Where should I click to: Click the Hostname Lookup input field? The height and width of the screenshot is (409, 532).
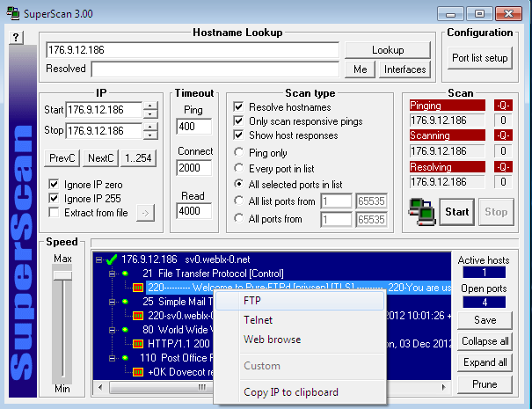(193, 50)
